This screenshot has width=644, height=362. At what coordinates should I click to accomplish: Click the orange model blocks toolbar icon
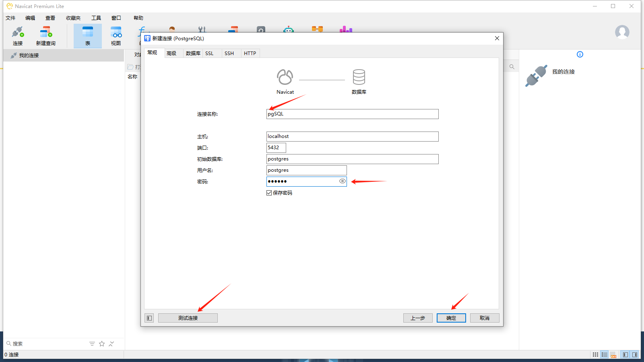pos(317,29)
